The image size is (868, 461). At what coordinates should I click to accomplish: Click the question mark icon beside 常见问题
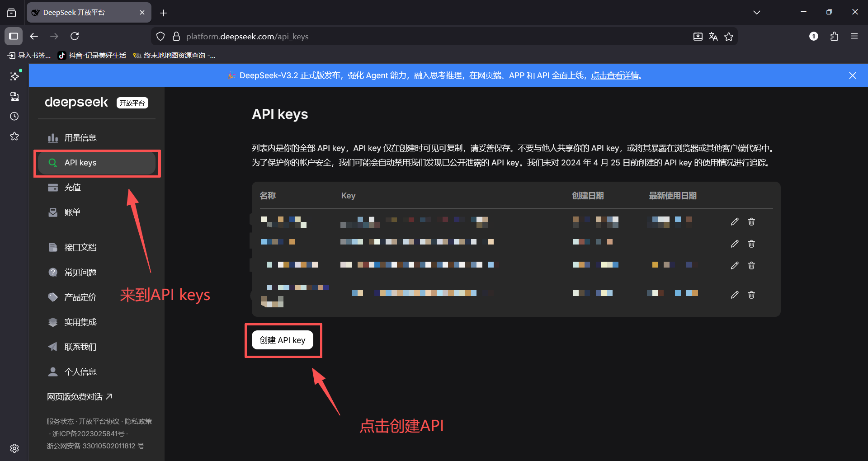pos(53,273)
